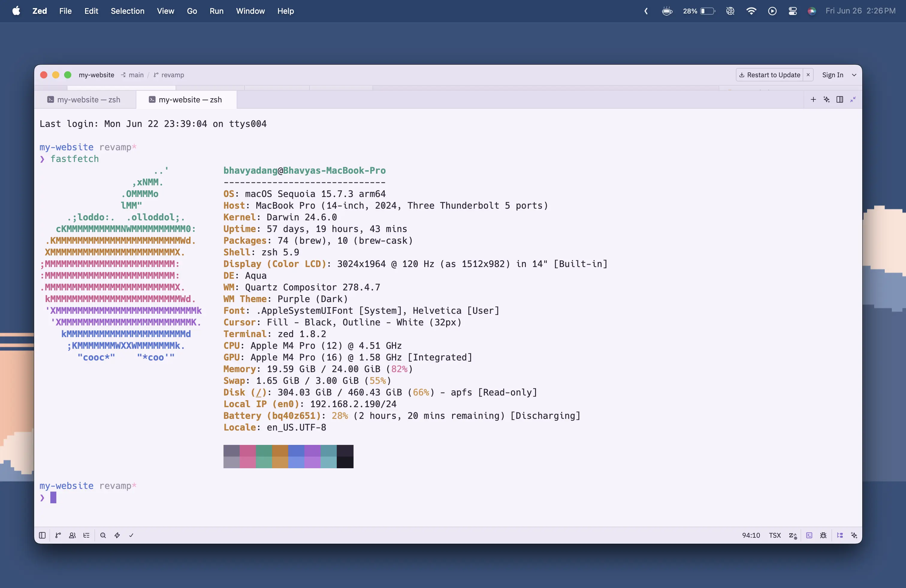Open the main worktree selector in title bar
The width and height of the screenshot is (906, 588).
tap(132, 75)
